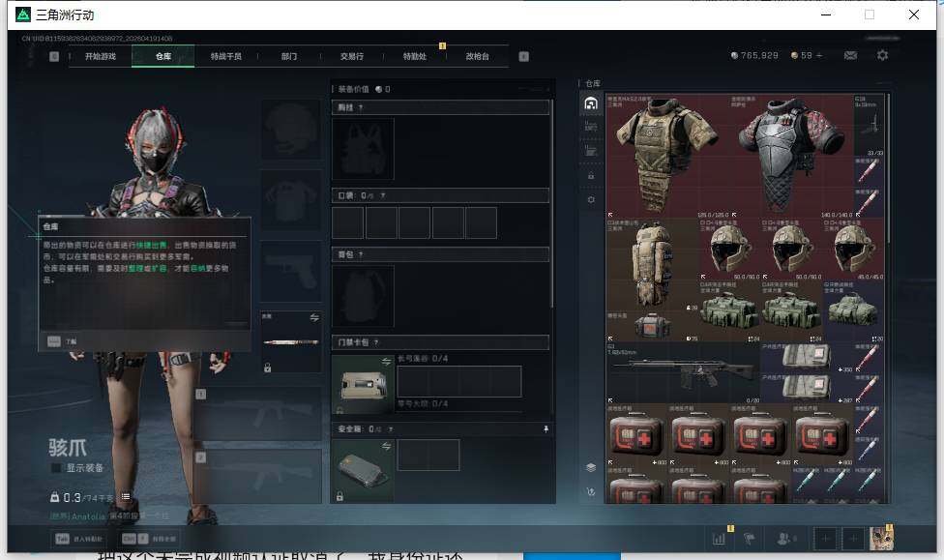Click the 安全箱 help question mark
Screen dimensions: 944x560
click(391, 429)
